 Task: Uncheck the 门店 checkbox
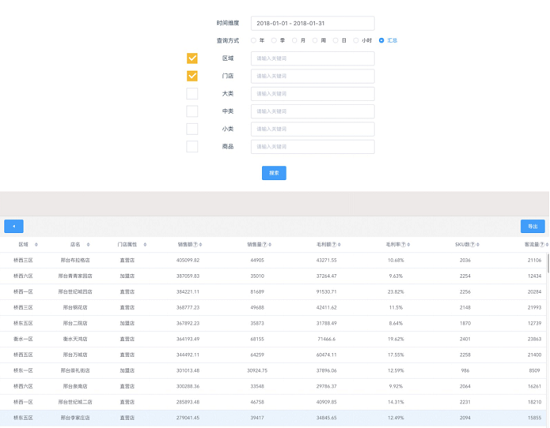(x=192, y=76)
